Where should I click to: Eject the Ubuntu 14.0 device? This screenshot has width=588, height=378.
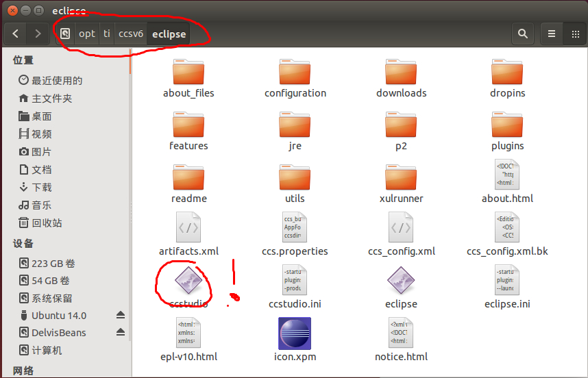pos(121,315)
